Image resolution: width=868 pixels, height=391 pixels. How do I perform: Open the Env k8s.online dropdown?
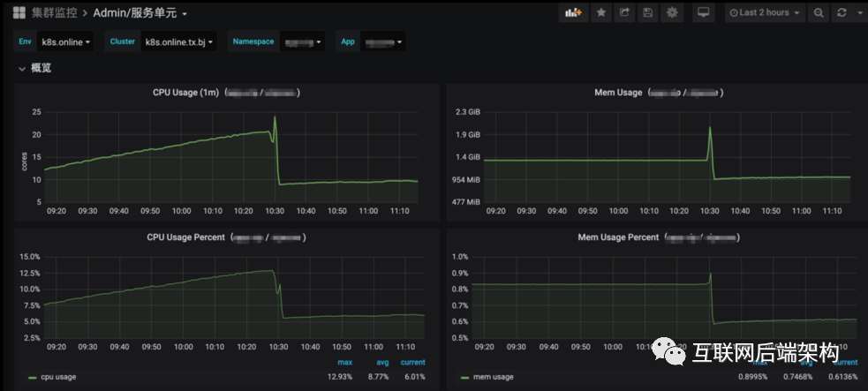click(65, 42)
